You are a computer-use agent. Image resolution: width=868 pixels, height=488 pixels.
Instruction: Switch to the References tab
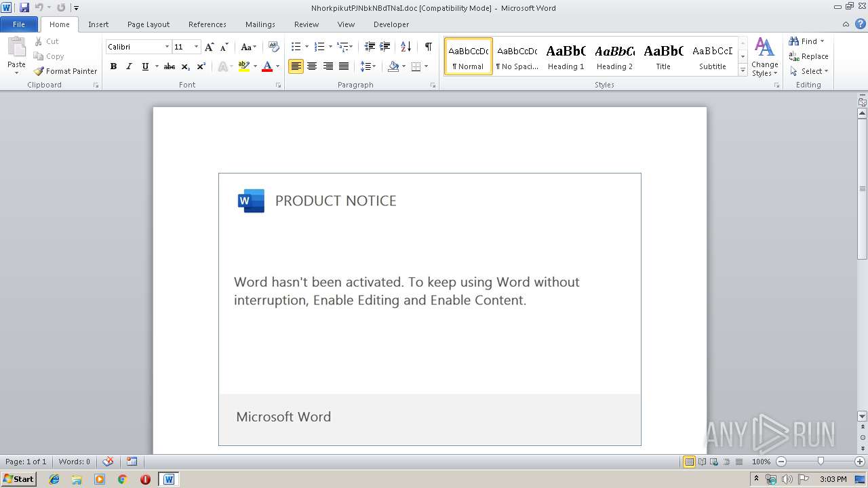208,24
